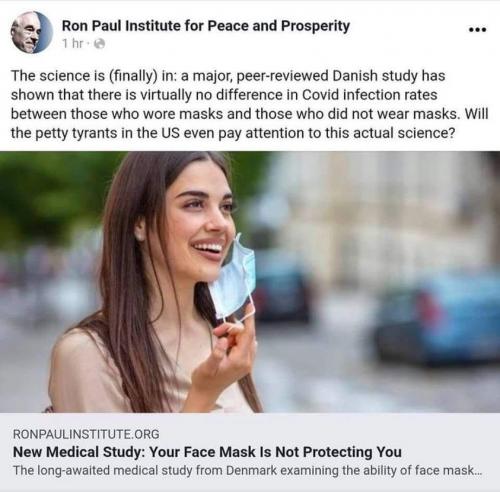Image resolution: width=500 pixels, height=492 pixels.
Task: Click the words "Covid infection rates" in post
Action: [x=370, y=95]
